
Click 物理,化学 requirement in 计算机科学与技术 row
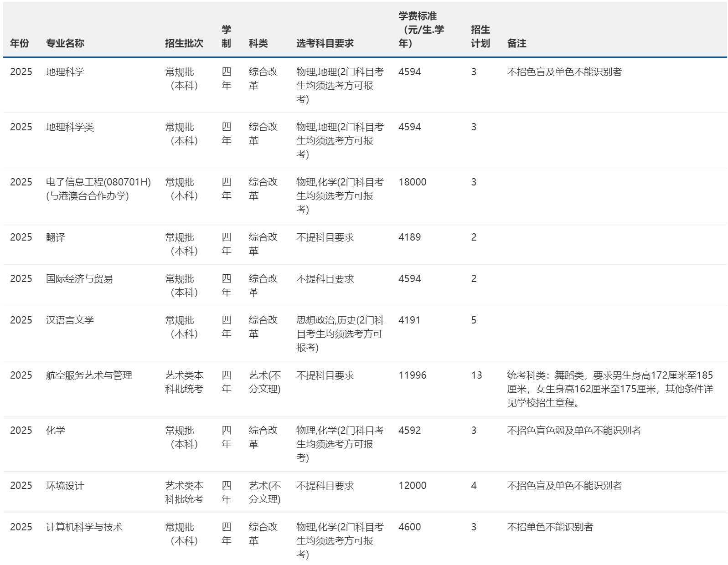click(340, 541)
